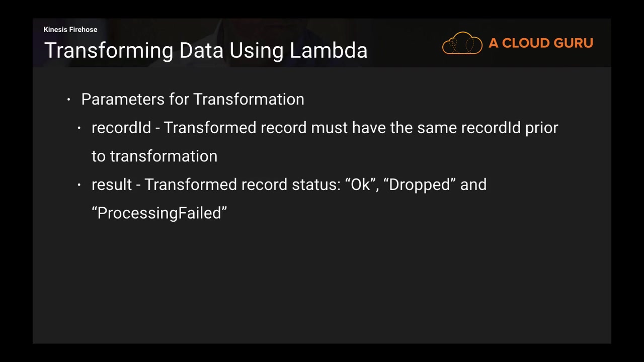Viewport: 644px width, 362px height.
Task: Click the word "Firehose" in the top label
Action: (x=83, y=30)
